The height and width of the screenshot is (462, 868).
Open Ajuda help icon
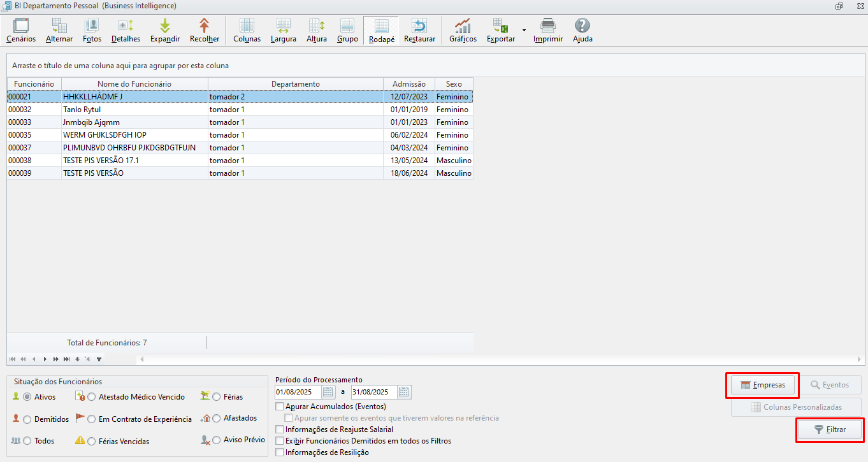tap(582, 30)
